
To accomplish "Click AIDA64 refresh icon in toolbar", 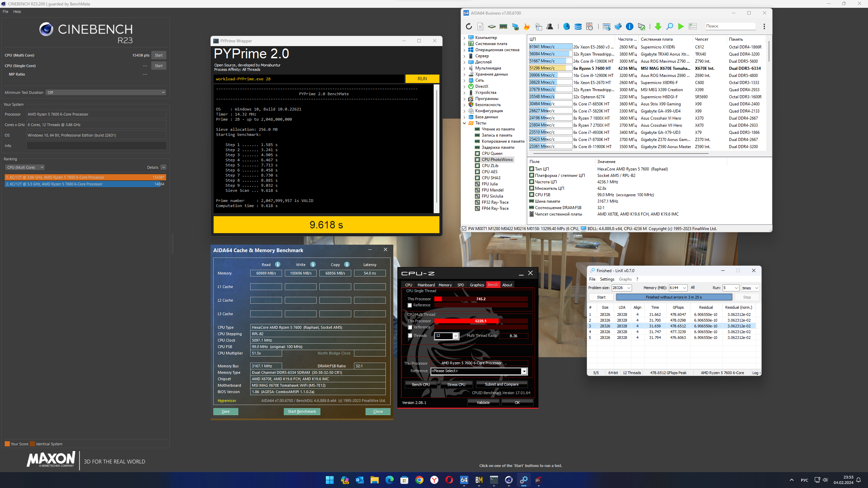I will pyautogui.click(x=469, y=26).
